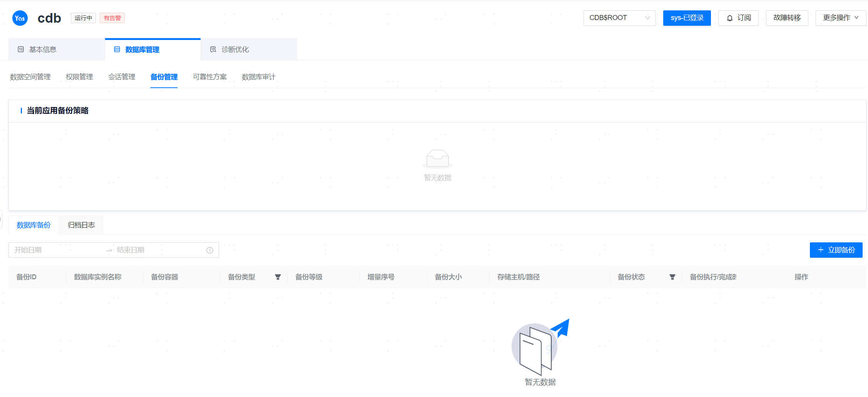Click the 运行中 running status badge
Image resolution: width=868 pixels, height=397 pixels.
pos(83,18)
